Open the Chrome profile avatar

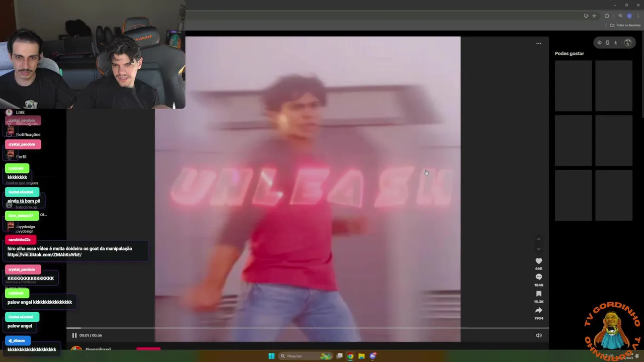click(629, 16)
